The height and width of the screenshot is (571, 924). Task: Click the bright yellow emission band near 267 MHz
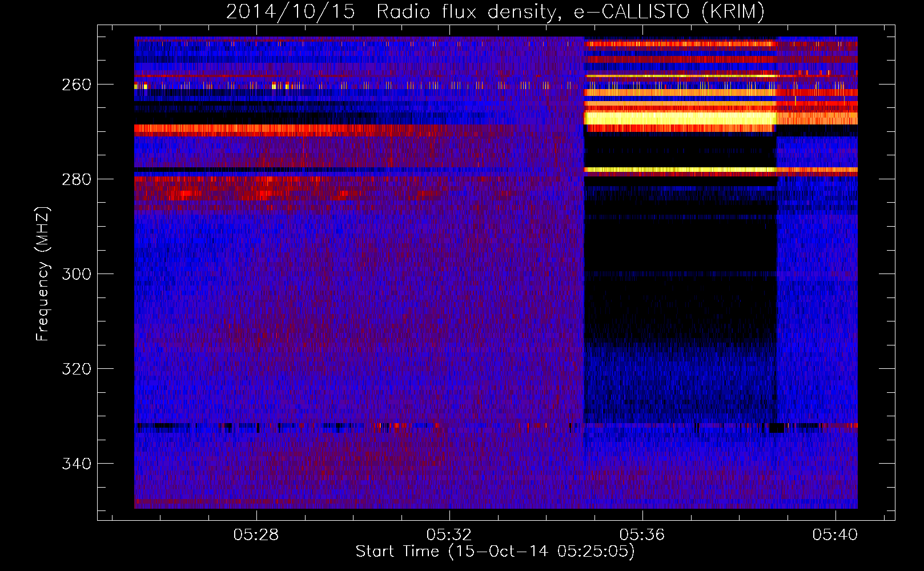(x=680, y=118)
